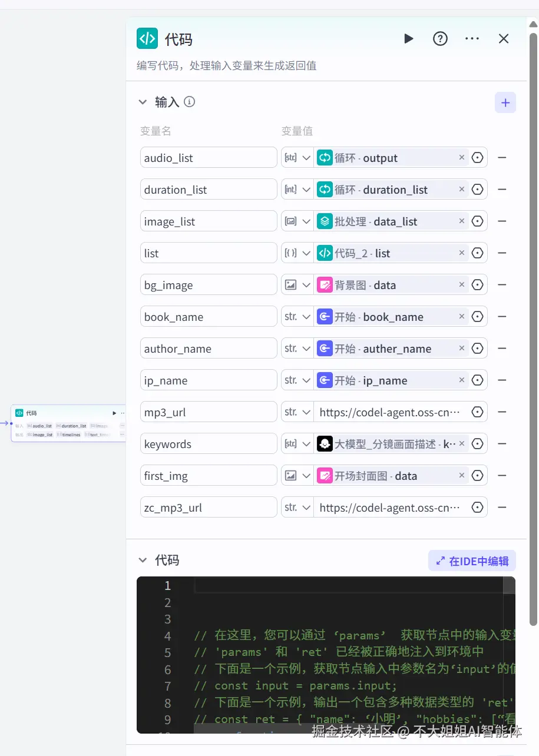The image size is (539, 756).
Task: Collapse the 输入 input section
Action: tap(142, 101)
